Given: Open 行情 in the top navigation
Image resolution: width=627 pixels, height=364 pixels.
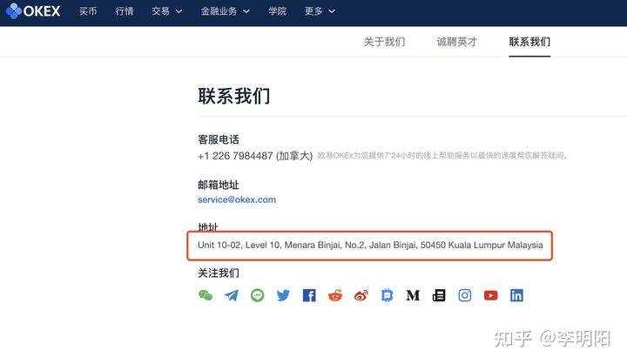Looking at the screenshot, I should coord(125,11).
